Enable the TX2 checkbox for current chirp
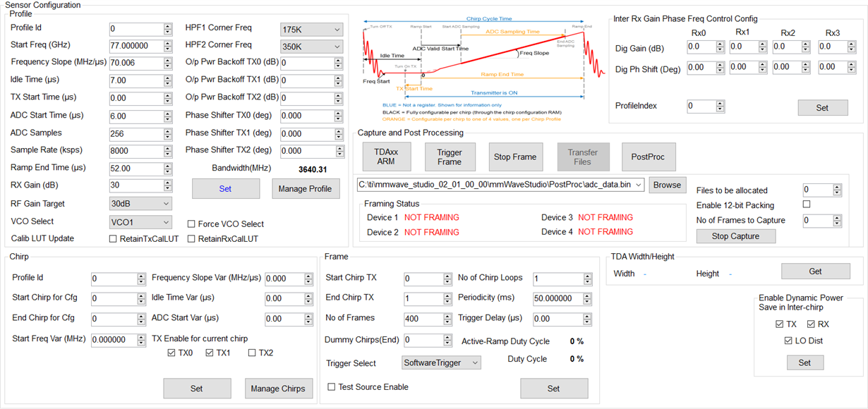868x409 pixels. coord(253,353)
